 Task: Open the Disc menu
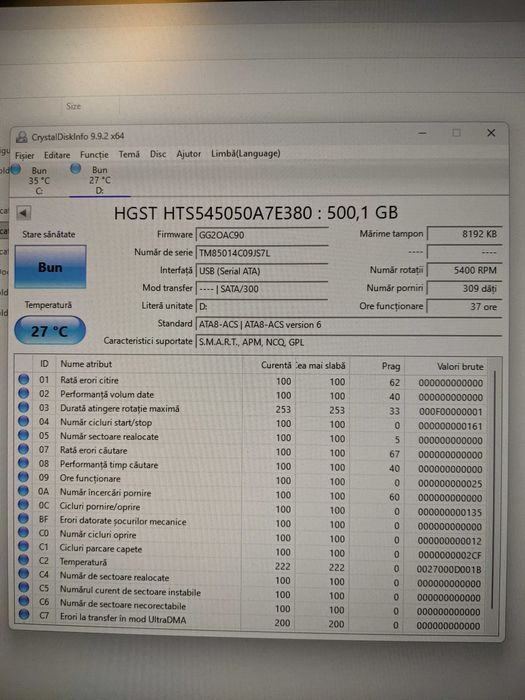coord(158,154)
